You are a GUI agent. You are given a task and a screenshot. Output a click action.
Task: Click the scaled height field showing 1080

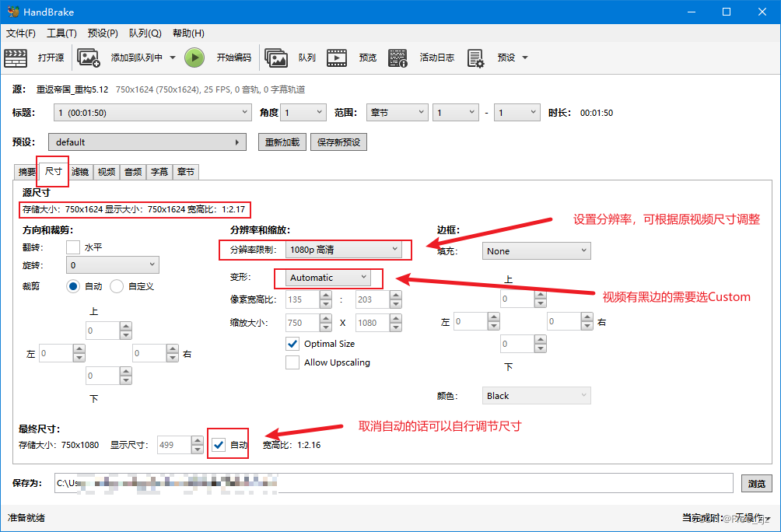click(x=372, y=323)
